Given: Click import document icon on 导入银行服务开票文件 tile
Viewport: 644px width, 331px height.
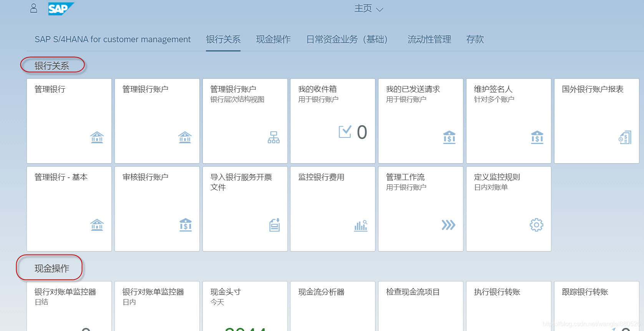Looking at the screenshot, I should coord(274,225).
